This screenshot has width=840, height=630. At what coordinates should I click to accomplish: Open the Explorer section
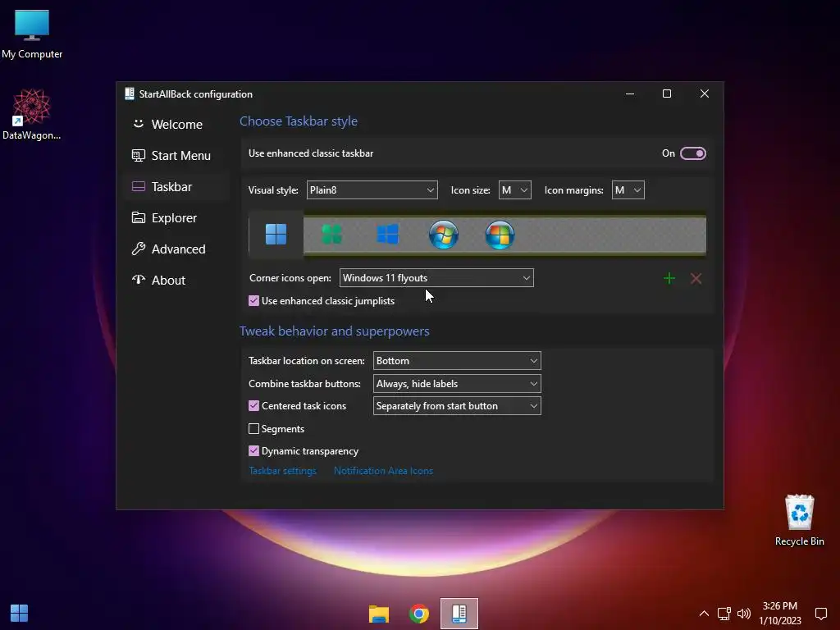click(176, 218)
